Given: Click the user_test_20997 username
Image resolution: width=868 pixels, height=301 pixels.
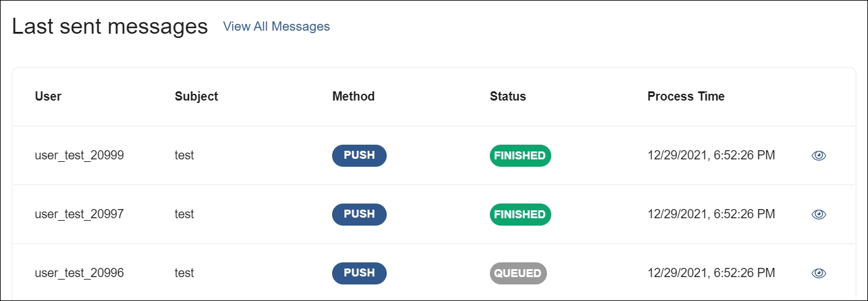Looking at the screenshot, I should coord(79,215).
